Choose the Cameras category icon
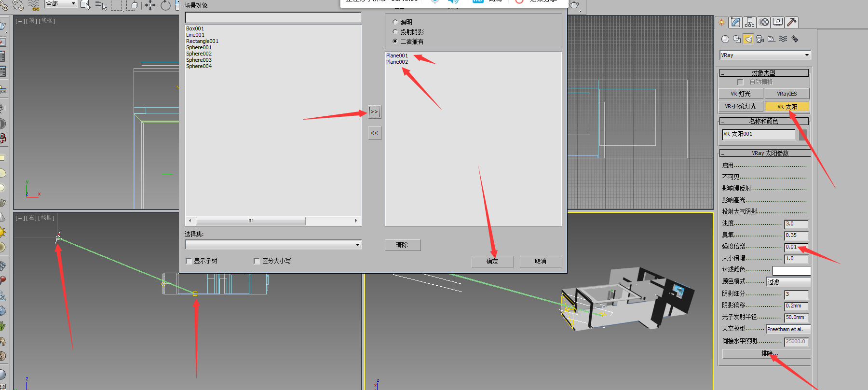 (760, 39)
